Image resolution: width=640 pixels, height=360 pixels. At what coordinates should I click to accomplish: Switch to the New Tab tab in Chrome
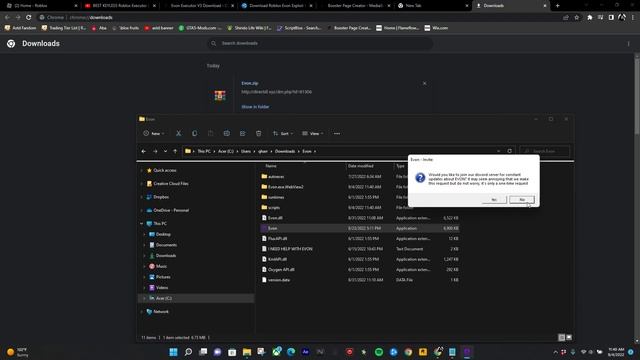(x=433, y=6)
